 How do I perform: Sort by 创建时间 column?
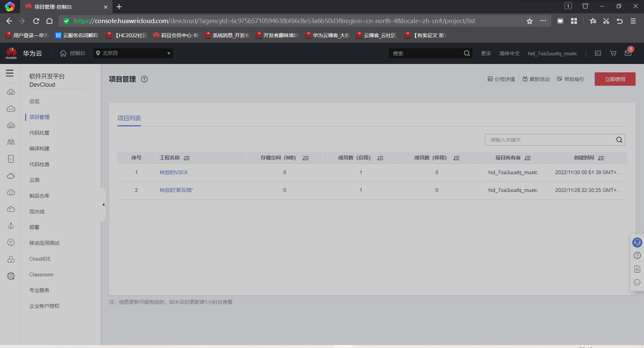[x=601, y=158]
